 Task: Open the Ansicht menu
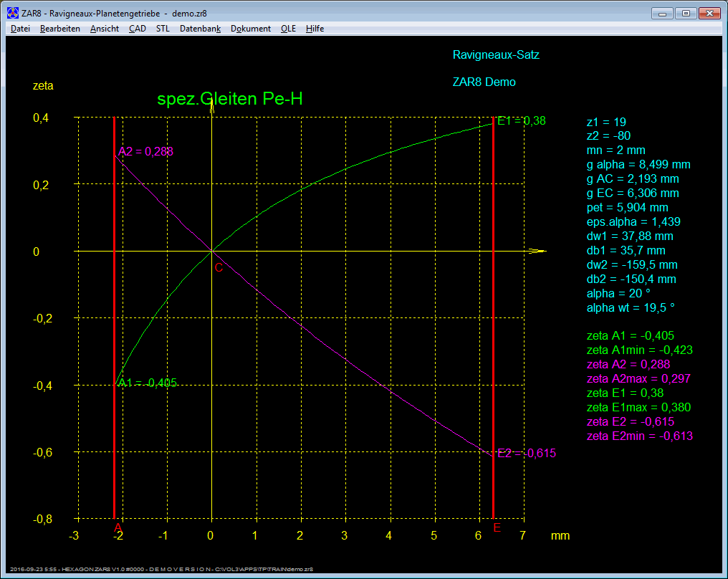point(105,29)
